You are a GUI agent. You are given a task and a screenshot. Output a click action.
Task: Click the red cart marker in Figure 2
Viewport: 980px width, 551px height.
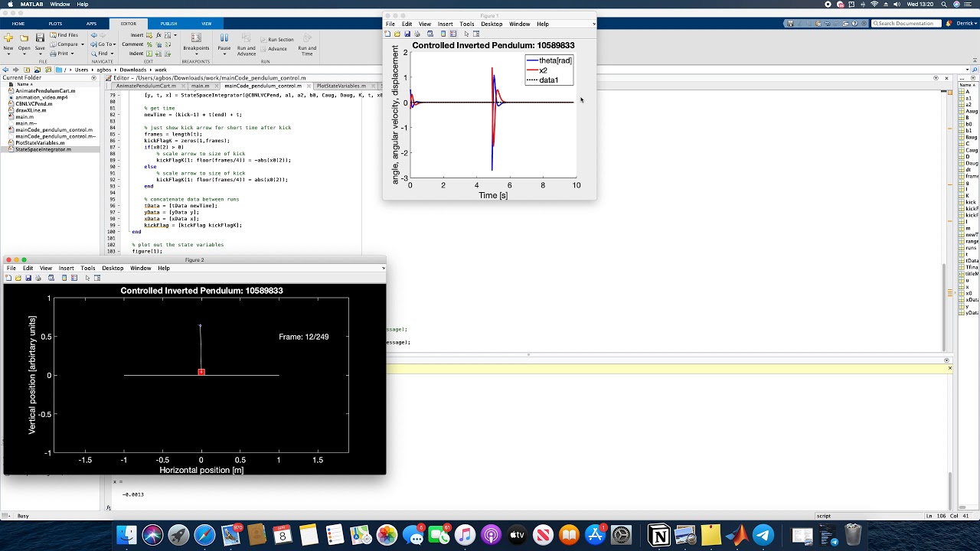(x=201, y=373)
